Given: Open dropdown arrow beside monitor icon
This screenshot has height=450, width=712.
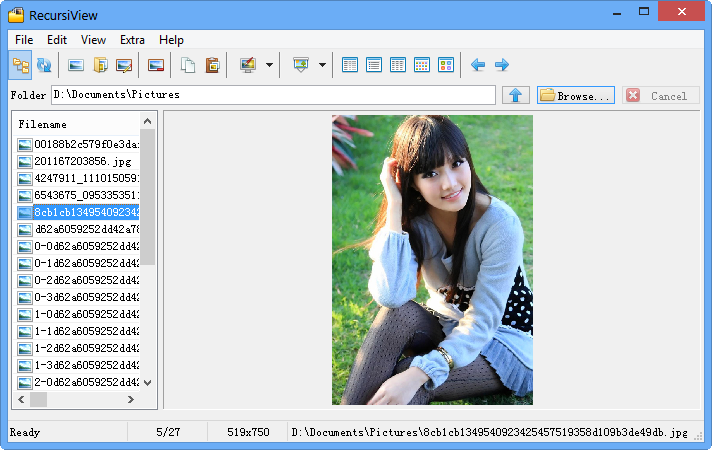Looking at the screenshot, I should (269, 65).
